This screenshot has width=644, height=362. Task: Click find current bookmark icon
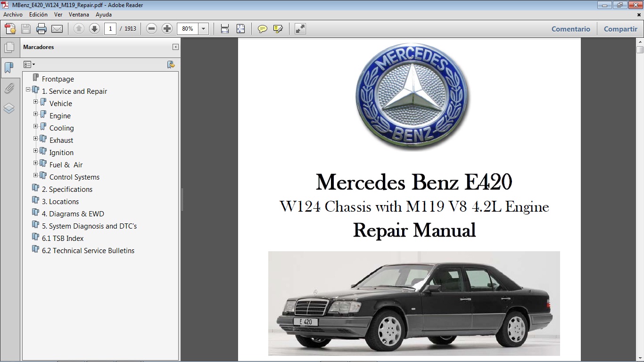(171, 65)
